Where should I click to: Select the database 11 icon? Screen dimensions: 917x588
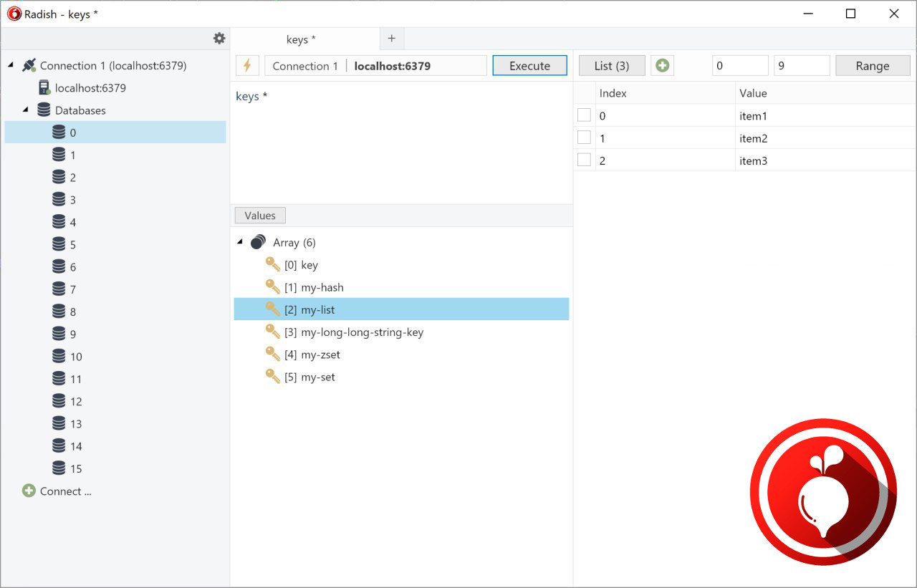[59, 379]
